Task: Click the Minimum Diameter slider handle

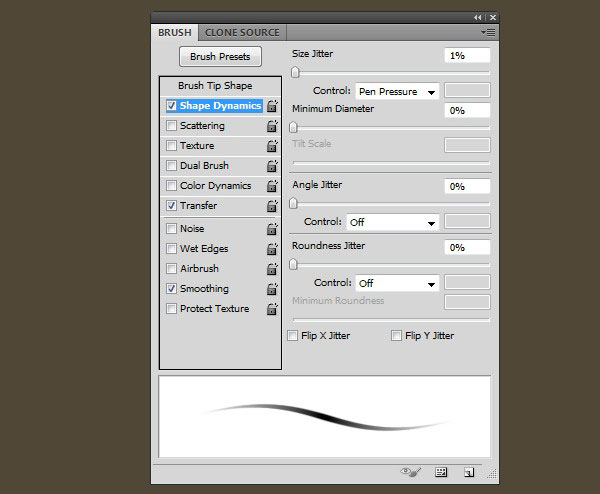Action: [x=293, y=127]
